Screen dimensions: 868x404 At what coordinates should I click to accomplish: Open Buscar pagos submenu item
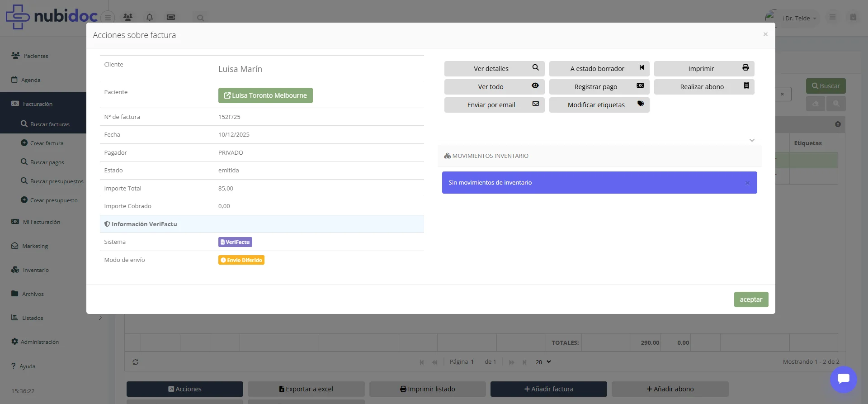[x=42, y=162]
